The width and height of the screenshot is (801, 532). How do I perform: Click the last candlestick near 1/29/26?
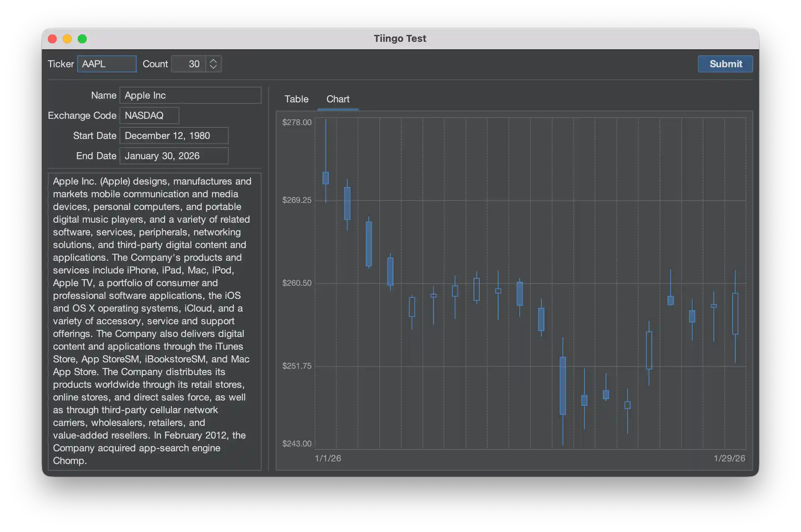coord(735,314)
